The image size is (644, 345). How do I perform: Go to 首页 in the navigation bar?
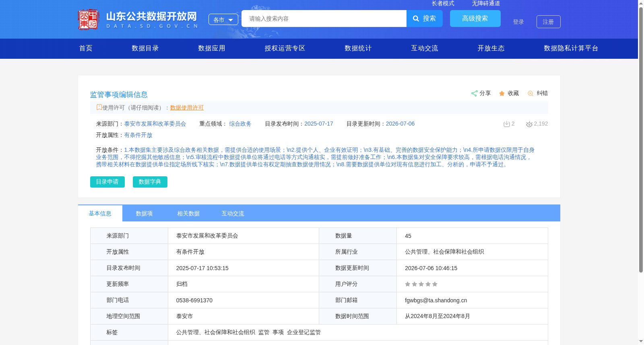point(86,48)
